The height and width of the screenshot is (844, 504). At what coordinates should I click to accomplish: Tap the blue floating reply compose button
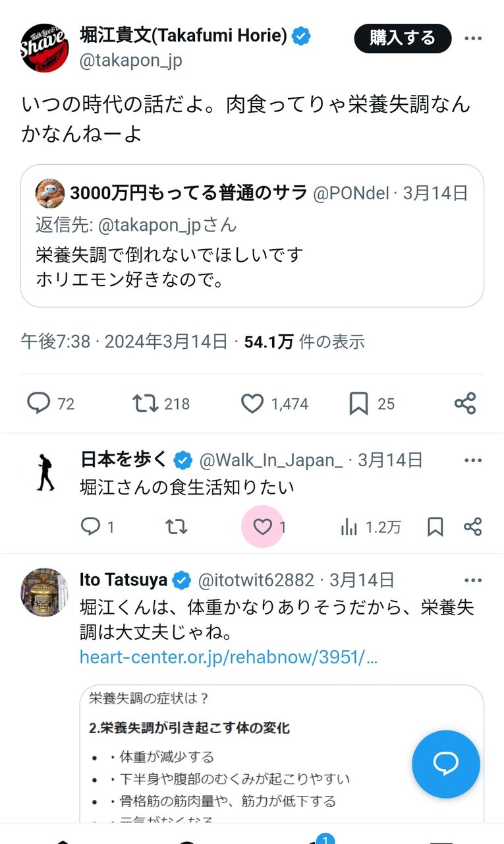tap(445, 764)
